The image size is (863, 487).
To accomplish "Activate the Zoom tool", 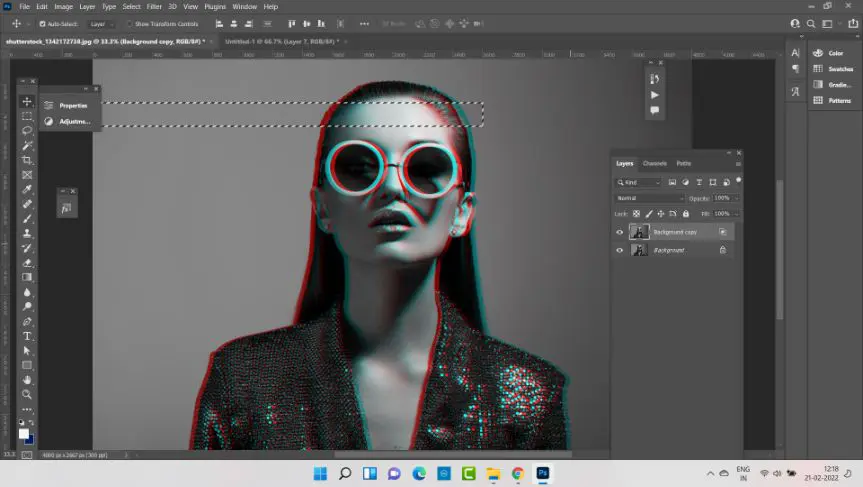I will coord(28,394).
